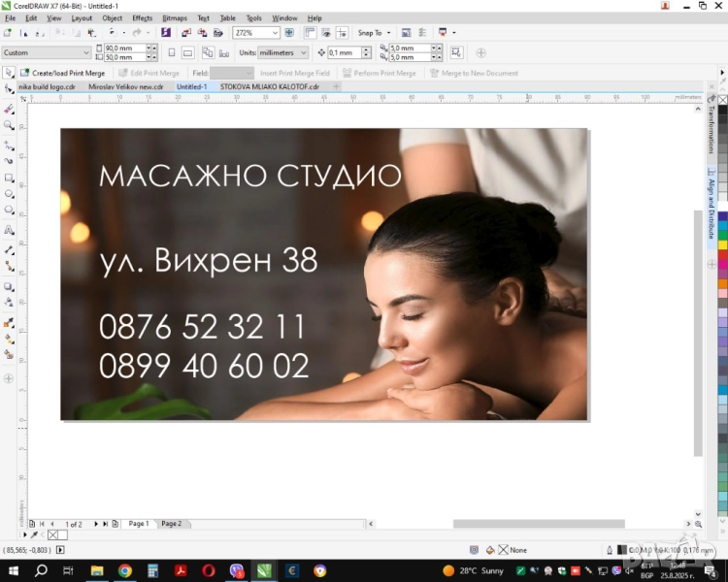Click the New document icon
728x582 pixels.
pyautogui.click(x=8, y=32)
